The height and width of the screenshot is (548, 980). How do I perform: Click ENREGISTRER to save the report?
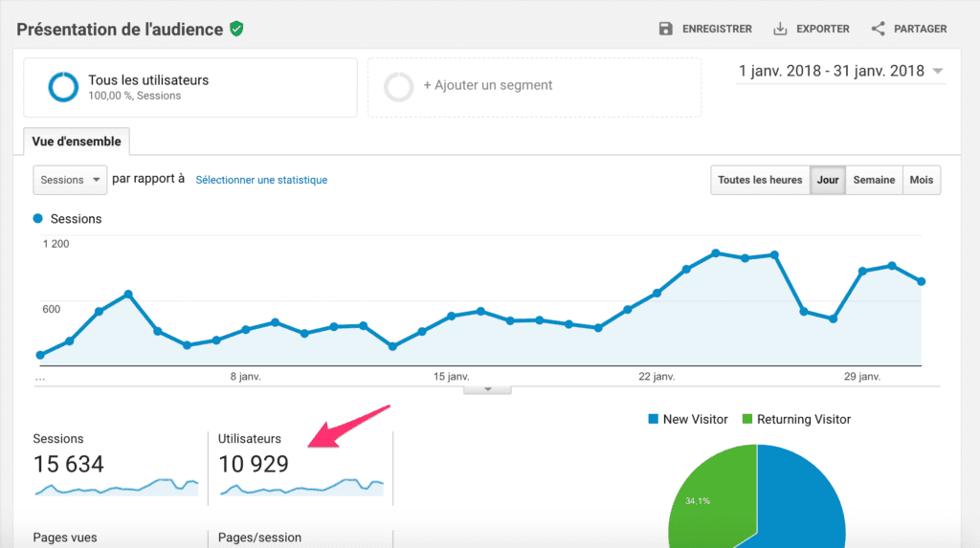717,29
